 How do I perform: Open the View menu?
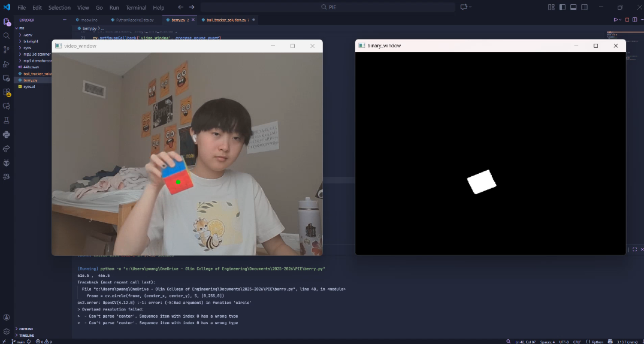coord(83,7)
